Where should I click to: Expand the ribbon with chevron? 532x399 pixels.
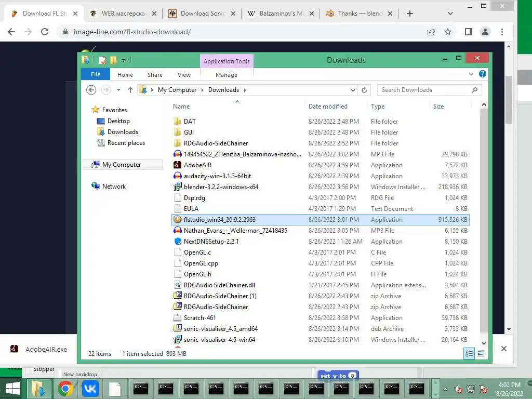[x=471, y=74]
